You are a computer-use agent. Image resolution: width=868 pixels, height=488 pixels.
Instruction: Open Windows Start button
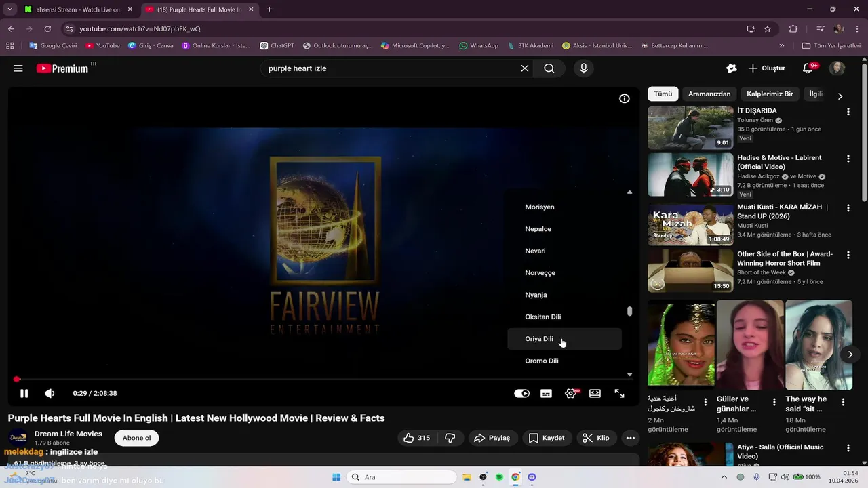[x=336, y=477]
